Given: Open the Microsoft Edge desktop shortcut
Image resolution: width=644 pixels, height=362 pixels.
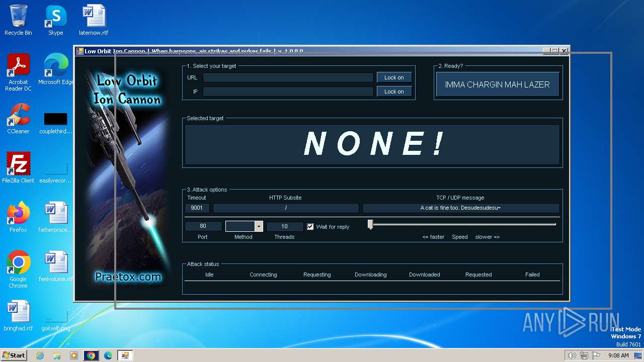Looking at the screenshot, I should click(x=56, y=69).
